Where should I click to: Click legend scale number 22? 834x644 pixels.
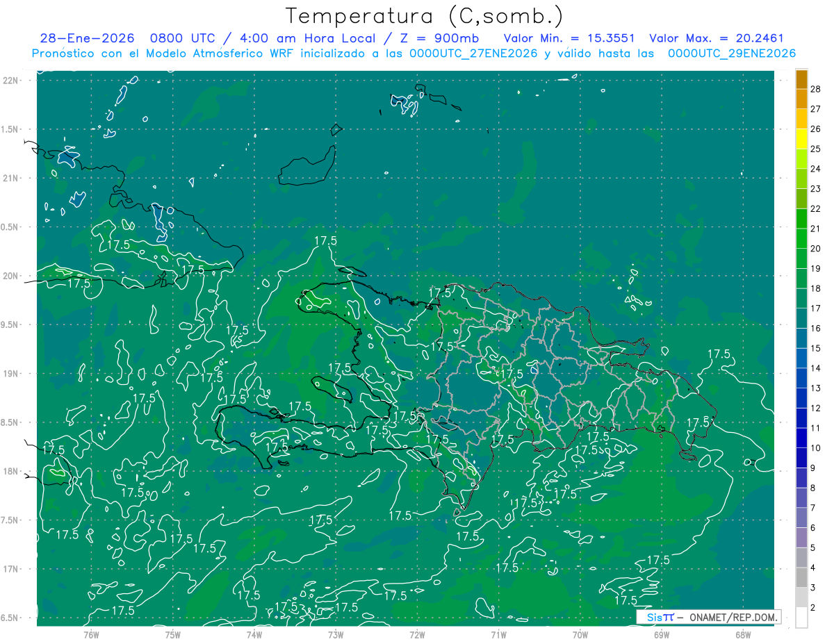816,209
